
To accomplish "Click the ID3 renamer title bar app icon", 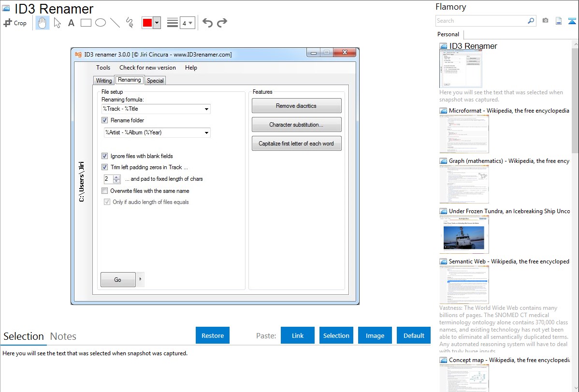I will [x=78, y=54].
